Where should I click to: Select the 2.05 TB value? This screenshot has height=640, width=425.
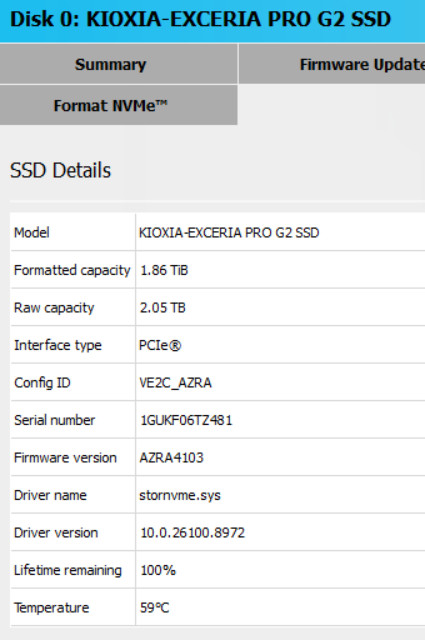[162, 308]
